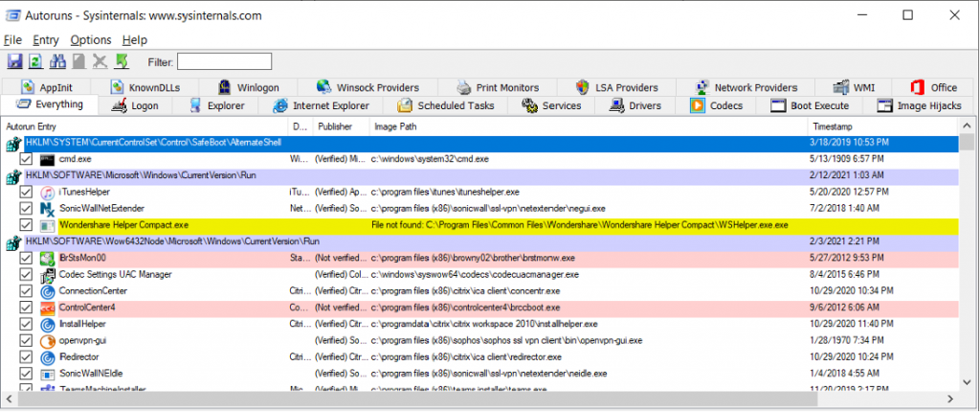Open the Services tab

click(551, 105)
